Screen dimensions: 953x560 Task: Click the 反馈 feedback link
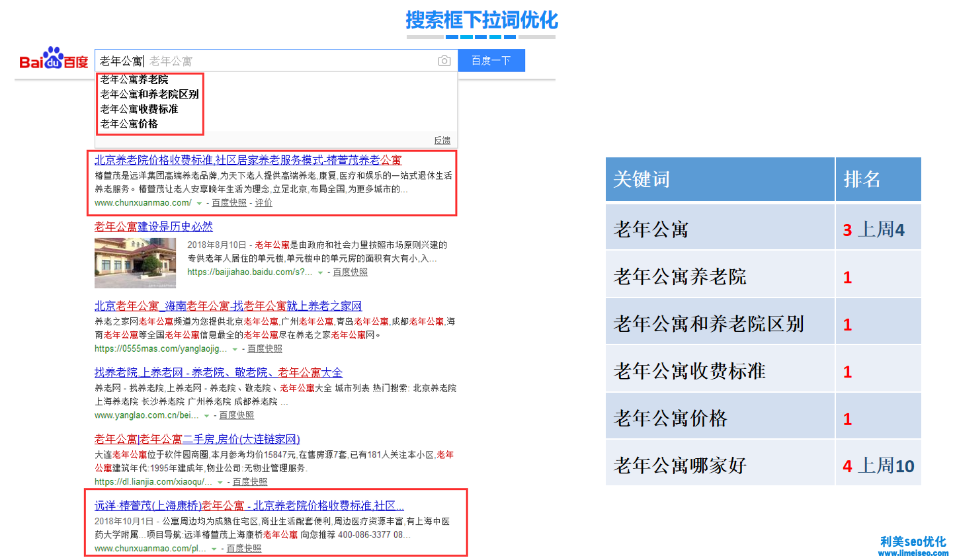pyautogui.click(x=442, y=140)
